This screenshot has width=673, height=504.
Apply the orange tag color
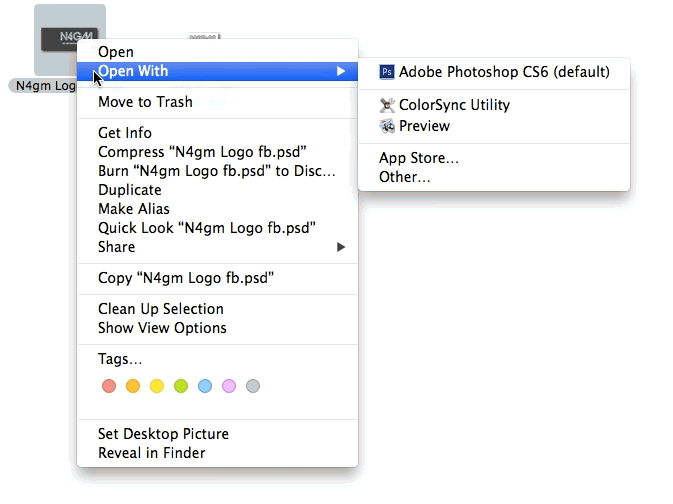(x=133, y=386)
